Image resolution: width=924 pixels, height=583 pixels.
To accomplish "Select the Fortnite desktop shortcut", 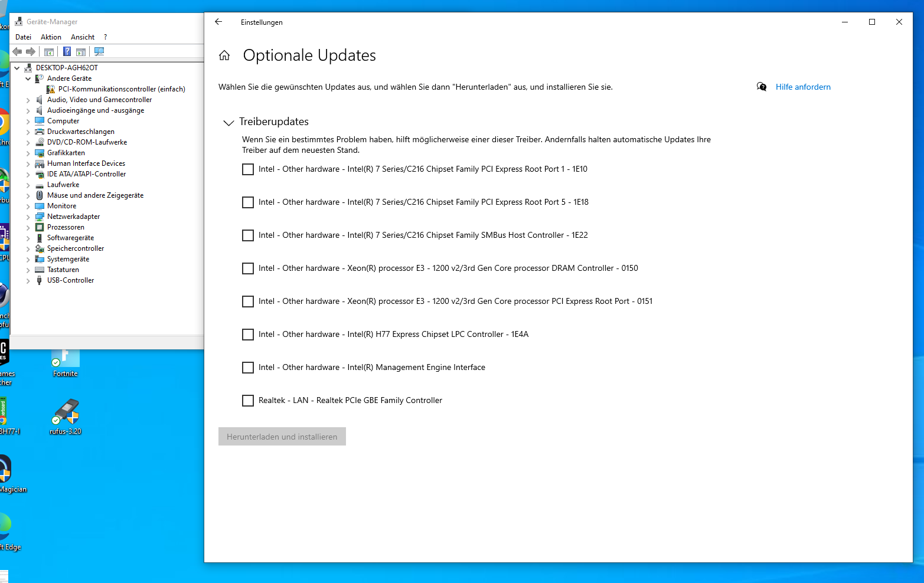I will coord(65,362).
